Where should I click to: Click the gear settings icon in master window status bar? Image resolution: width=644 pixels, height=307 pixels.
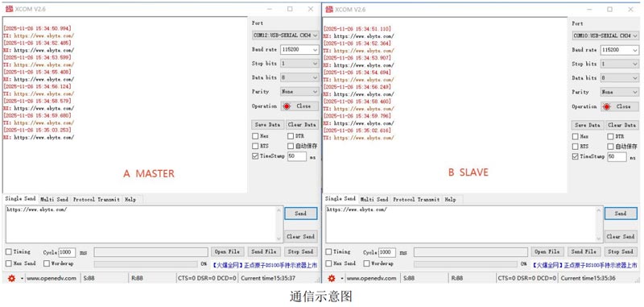(x=11, y=278)
